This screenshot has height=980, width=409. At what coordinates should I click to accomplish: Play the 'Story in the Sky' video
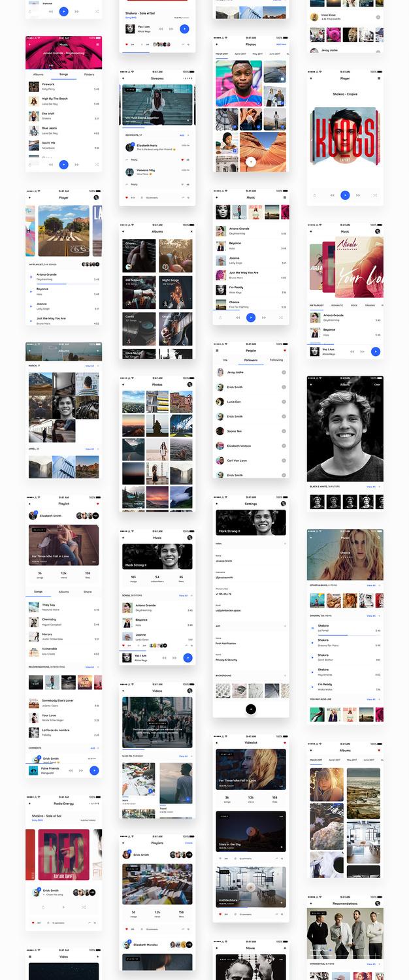click(251, 830)
